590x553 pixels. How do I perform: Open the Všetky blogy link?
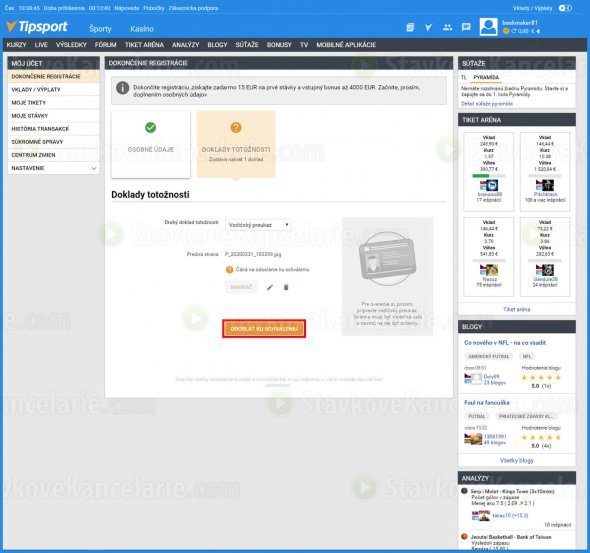(517, 460)
